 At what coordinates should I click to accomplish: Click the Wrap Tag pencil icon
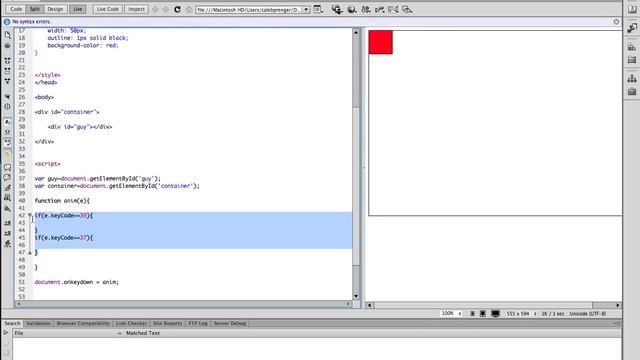[x=7, y=188]
